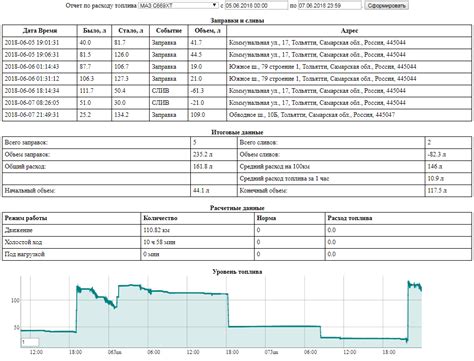Screen dimensions: 474x361
Task: Click the dropdown arrow of vehicle selector
Action: 215,5
